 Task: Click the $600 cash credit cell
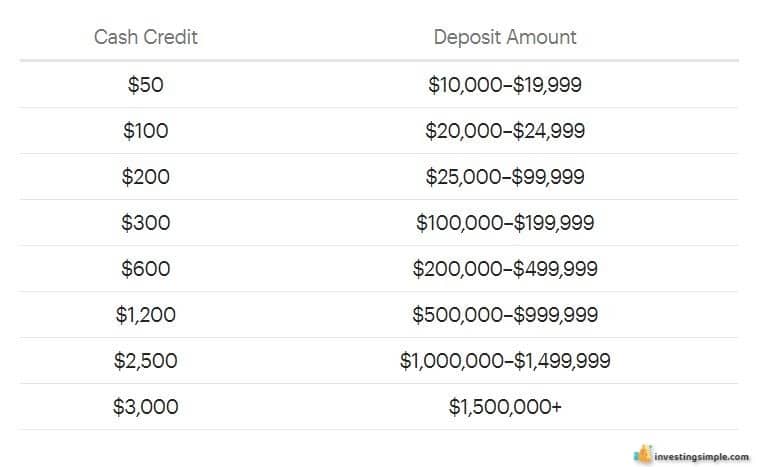click(x=146, y=269)
